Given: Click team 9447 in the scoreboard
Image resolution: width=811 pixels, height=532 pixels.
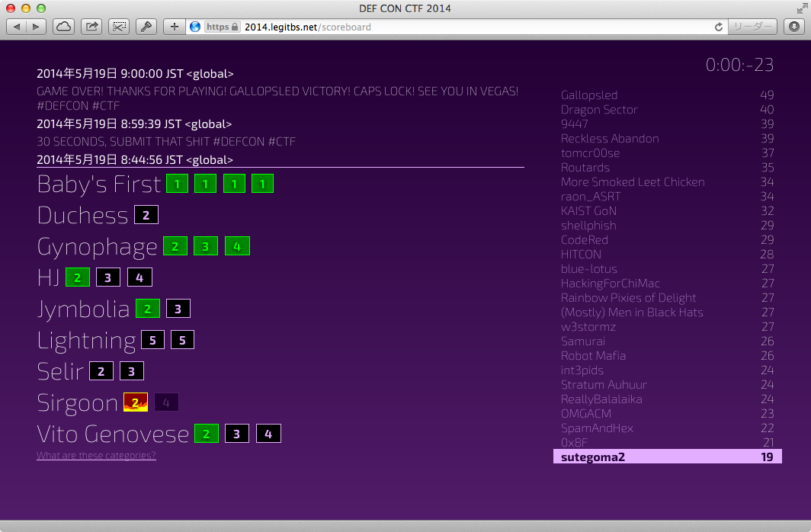Looking at the screenshot, I should point(574,124).
